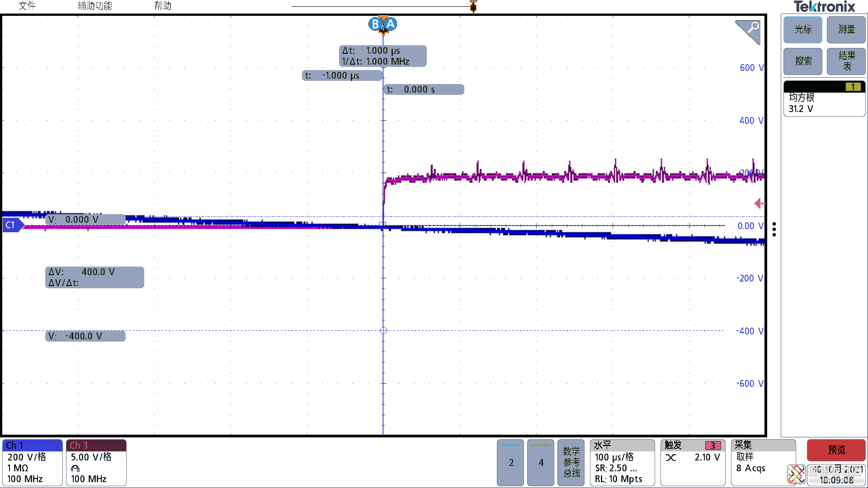The image size is (868, 488).
Task: Click the V: -400.0 V cursor readout
Action: tap(85, 336)
